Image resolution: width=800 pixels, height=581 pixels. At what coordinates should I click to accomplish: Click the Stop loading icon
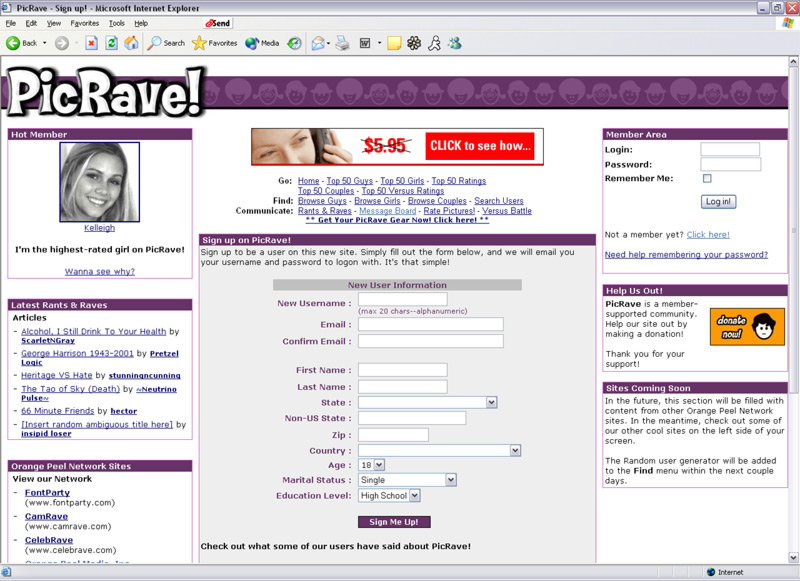pos(91,43)
